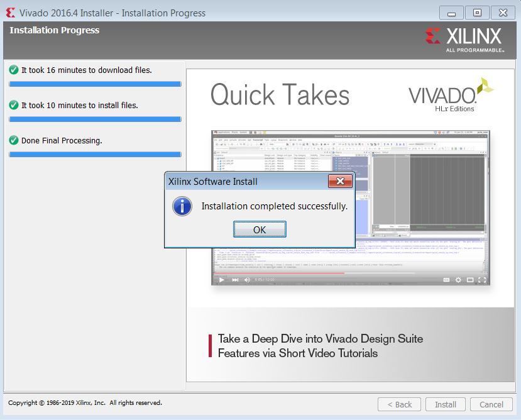Click the Xilinx logo in the header

464,40
